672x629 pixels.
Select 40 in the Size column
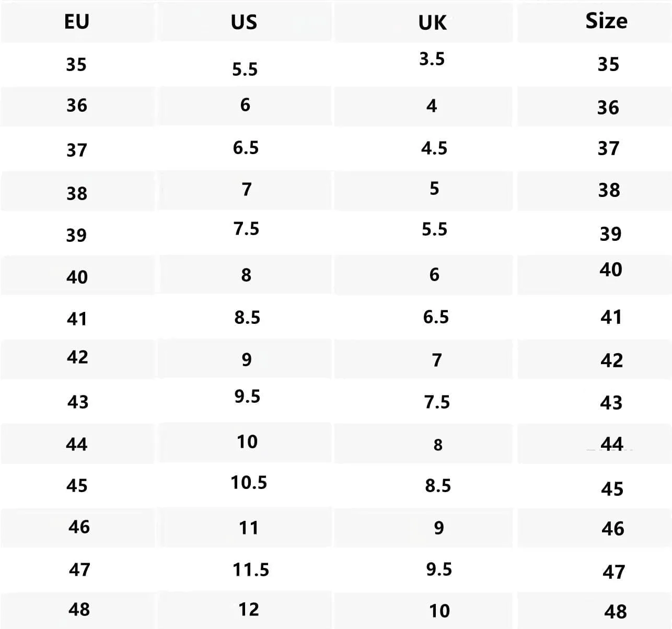click(610, 270)
